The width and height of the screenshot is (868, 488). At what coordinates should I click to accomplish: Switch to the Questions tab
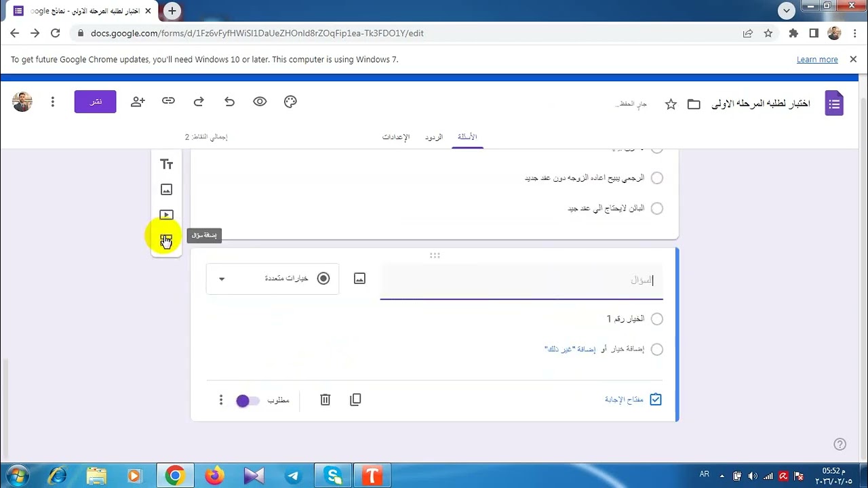coord(467,137)
